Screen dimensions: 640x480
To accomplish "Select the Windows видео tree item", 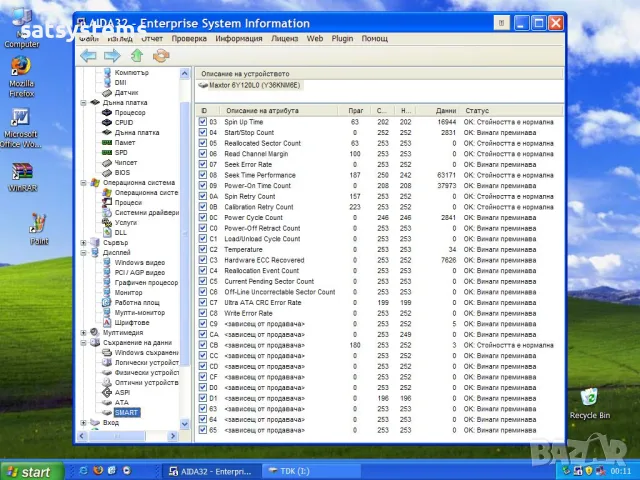I will [140, 262].
